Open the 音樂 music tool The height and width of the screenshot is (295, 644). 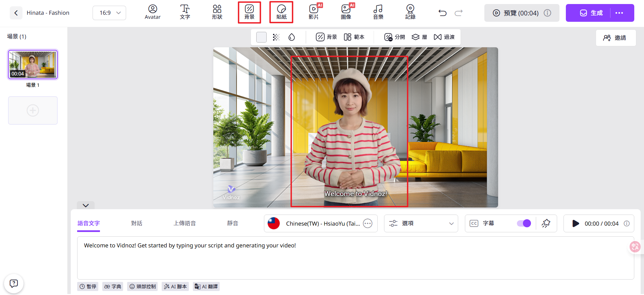378,12
